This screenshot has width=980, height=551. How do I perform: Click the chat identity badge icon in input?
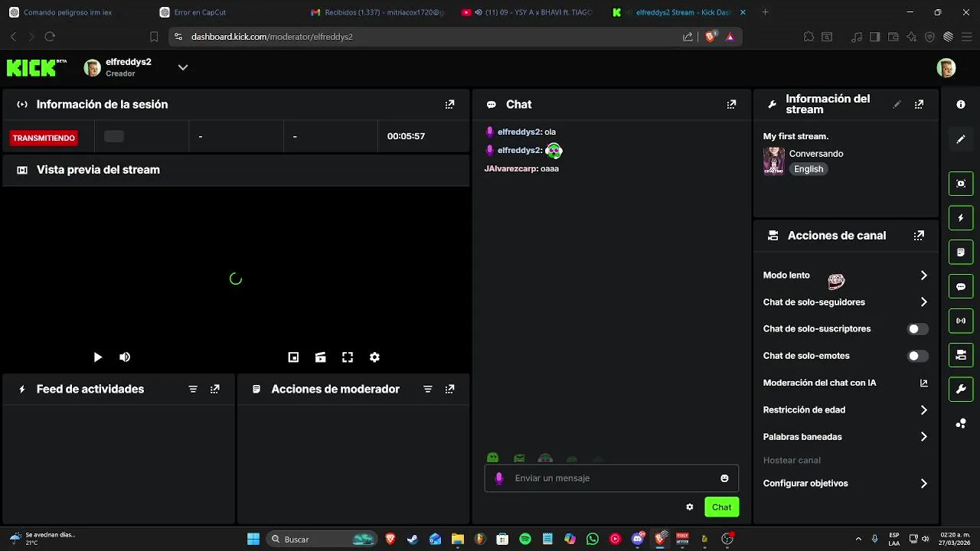(x=499, y=478)
